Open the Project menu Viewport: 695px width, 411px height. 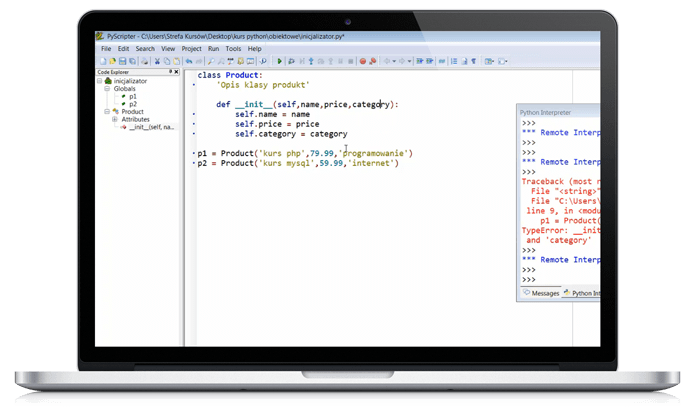click(191, 49)
